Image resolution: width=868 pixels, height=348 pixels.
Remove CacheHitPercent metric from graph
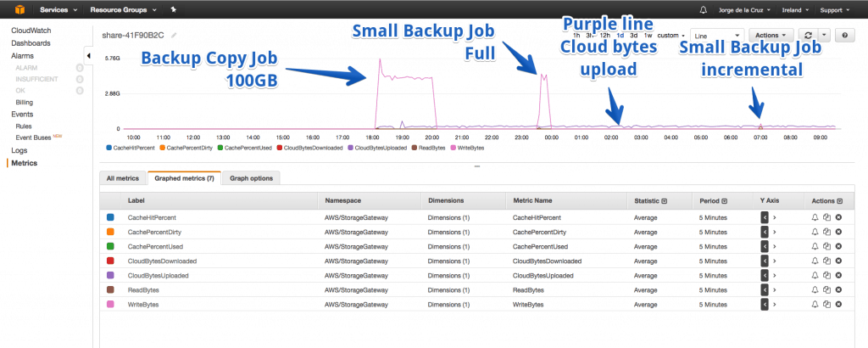(838, 218)
